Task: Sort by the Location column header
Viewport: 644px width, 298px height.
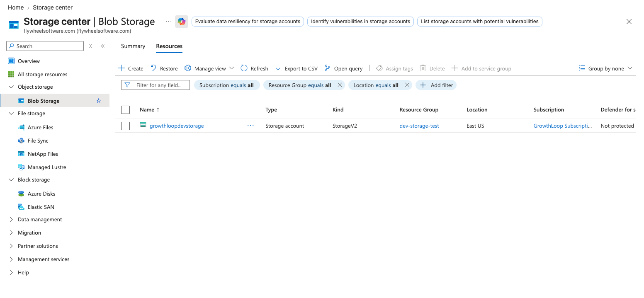Action: tap(477, 110)
